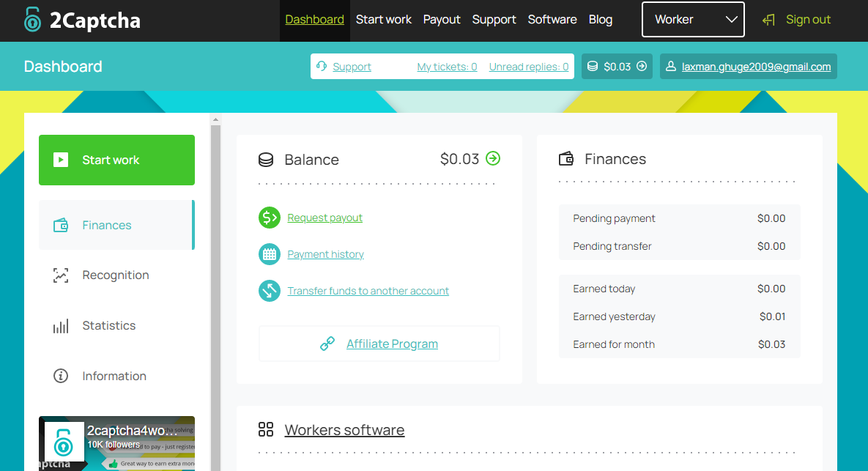Click the Workers software grid icon

point(266,430)
